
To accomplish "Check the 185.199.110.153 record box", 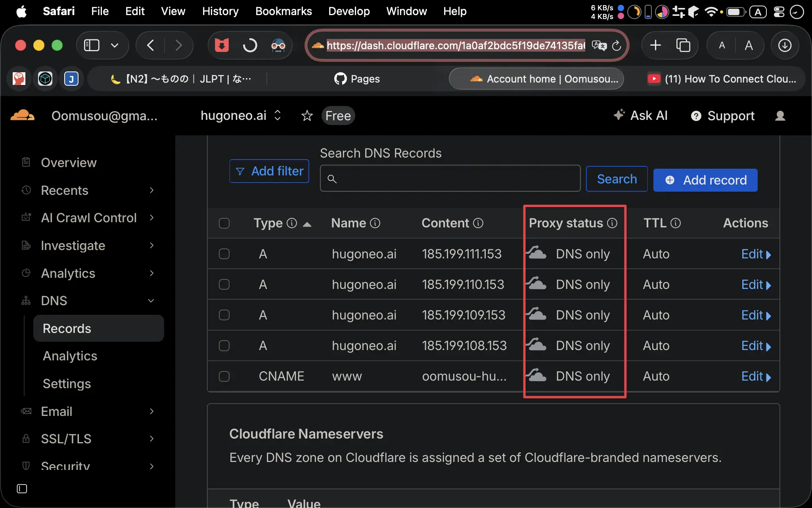I will pos(224,284).
